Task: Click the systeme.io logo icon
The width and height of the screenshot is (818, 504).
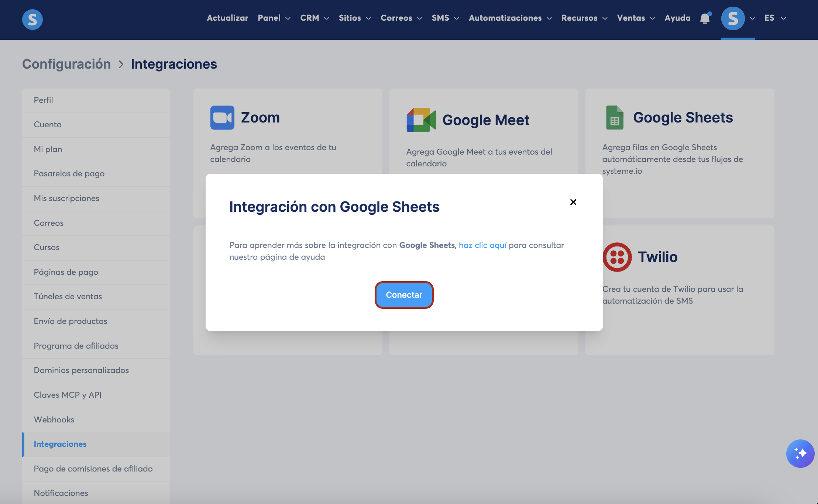Action: point(32,19)
